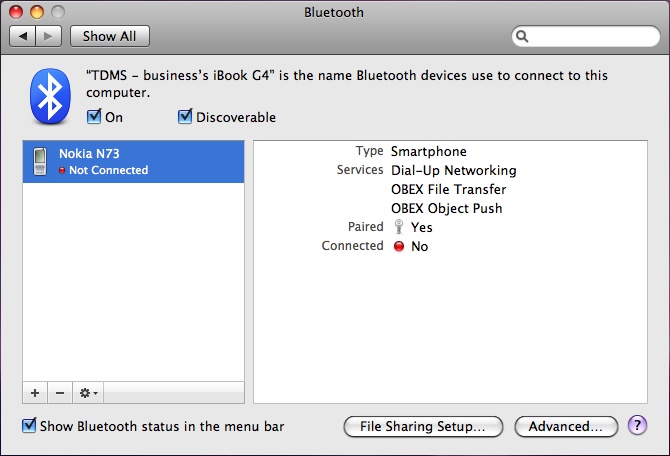Click the forward arrow navigation button
The width and height of the screenshot is (670, 456).
click(48, 36)
